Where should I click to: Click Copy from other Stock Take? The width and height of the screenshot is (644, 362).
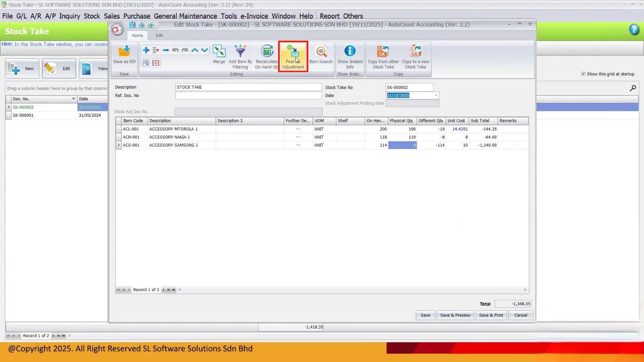pos(383,52)
